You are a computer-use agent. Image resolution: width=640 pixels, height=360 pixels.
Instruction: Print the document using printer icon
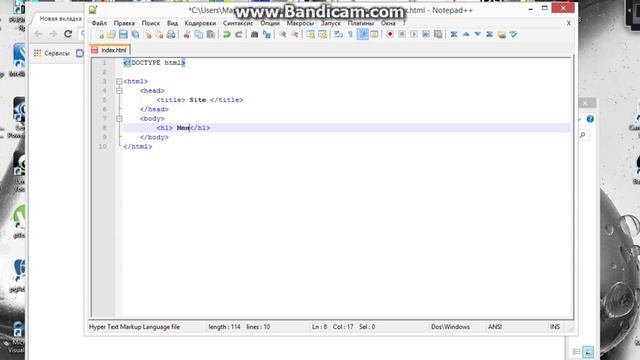click(171, 35)
